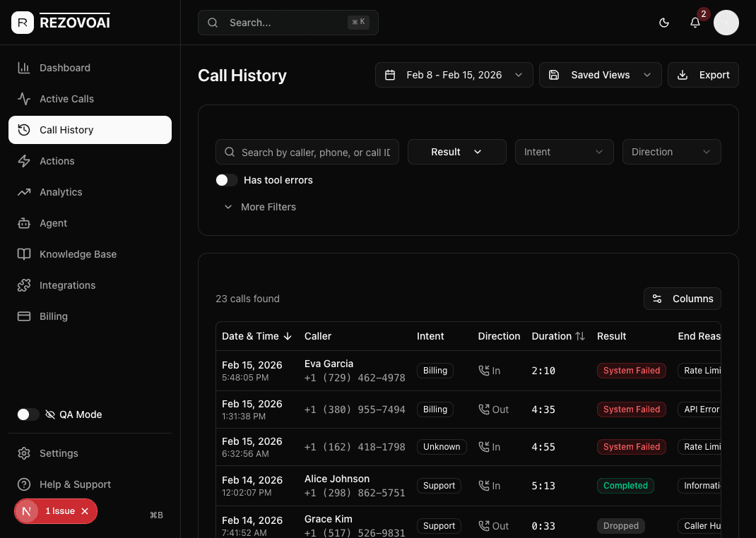The width and height of the screenshot is (756, 538).
Task: Click the notification bell icon
Action: [695, 23]
